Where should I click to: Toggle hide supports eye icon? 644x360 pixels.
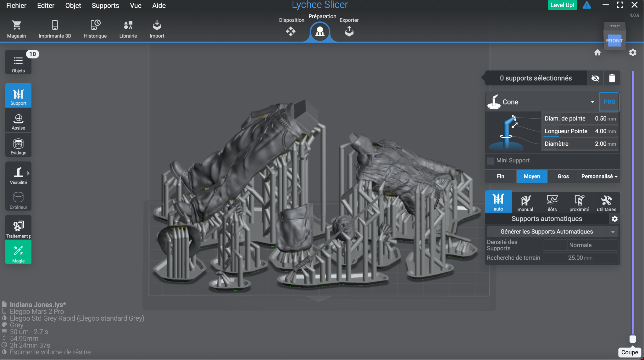[595, 78]
